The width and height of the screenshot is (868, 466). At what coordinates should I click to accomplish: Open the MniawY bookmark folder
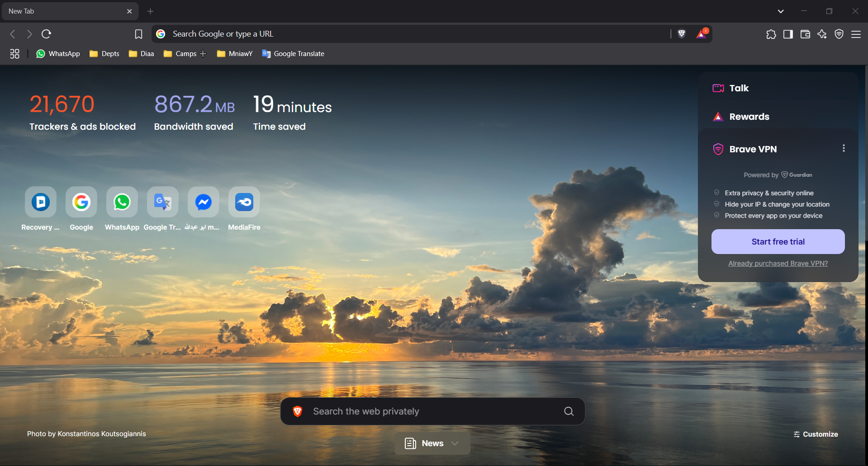[x=235, y=54]
